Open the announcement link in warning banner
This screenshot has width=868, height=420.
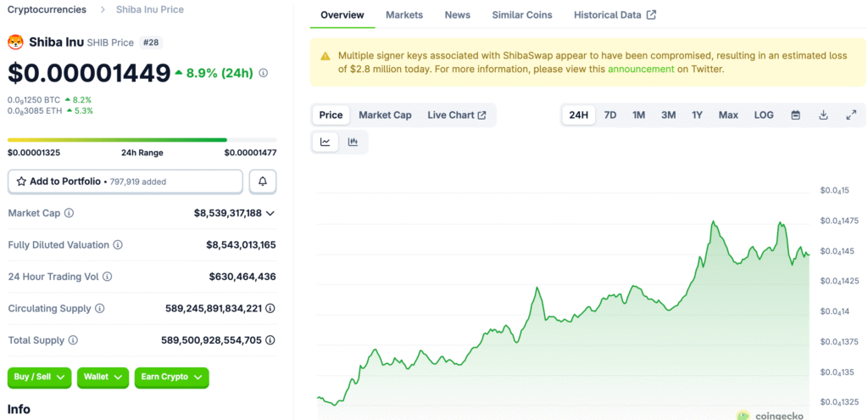tap(641, 70)
